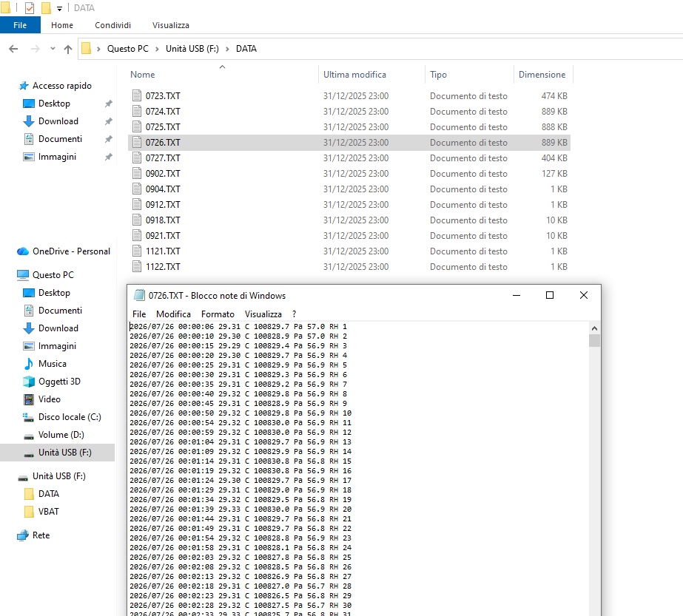This screenshot has height=616, width=683.
Task: Click the Notepad vertical scrollbar thumb
Action: pos(595,340)
